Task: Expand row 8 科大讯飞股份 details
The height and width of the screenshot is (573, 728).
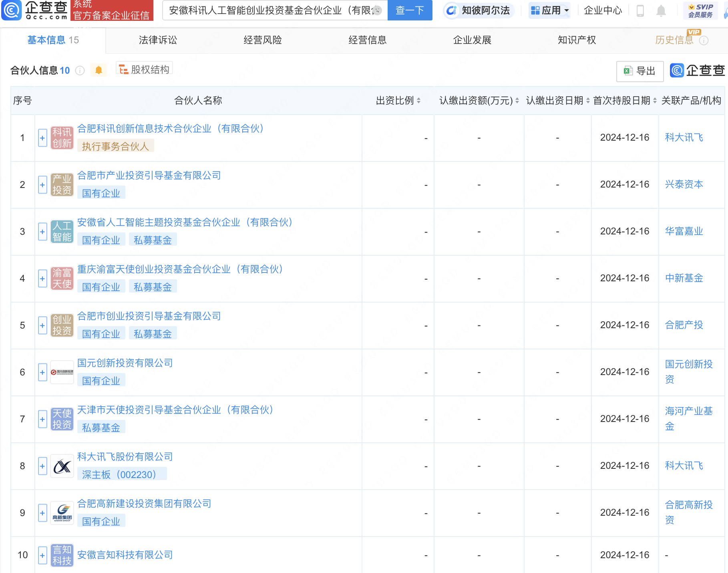Action: 42,466
